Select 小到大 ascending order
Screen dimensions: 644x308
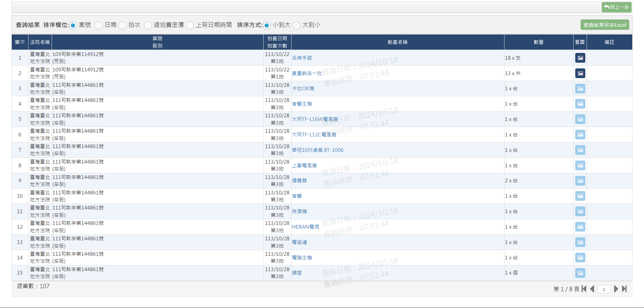click(267, 25)
